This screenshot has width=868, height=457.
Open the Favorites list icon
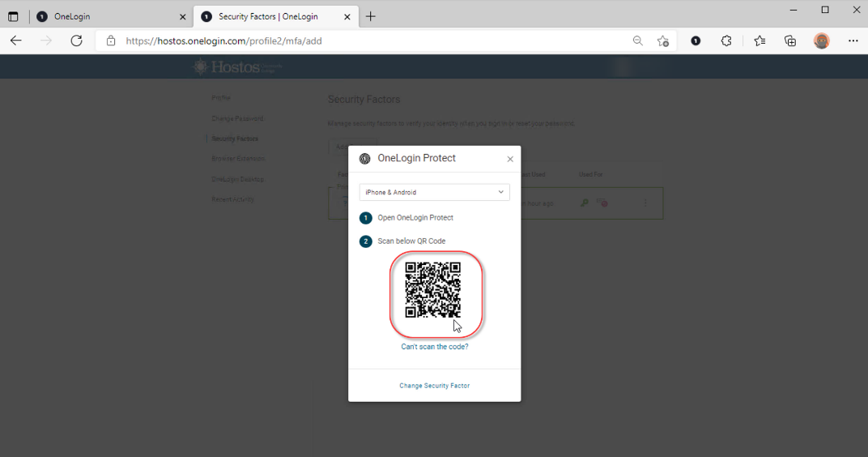(759, 41)
